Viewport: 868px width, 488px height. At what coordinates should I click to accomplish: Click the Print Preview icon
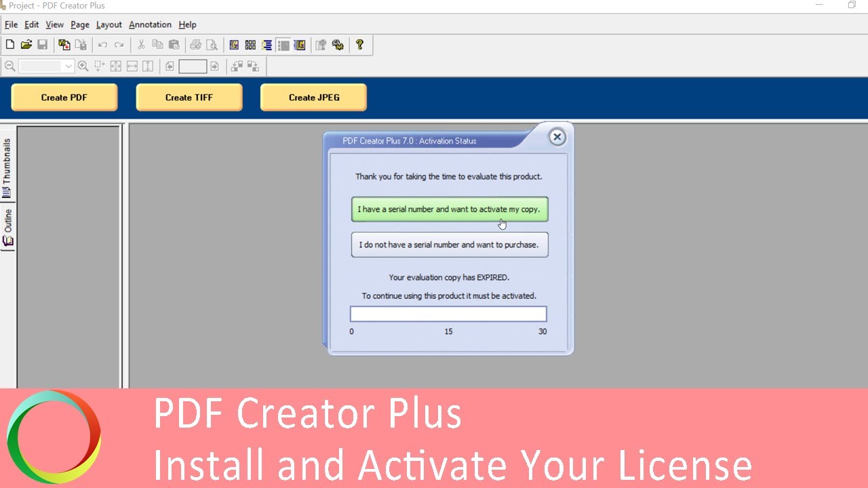(x=212, y=45)
